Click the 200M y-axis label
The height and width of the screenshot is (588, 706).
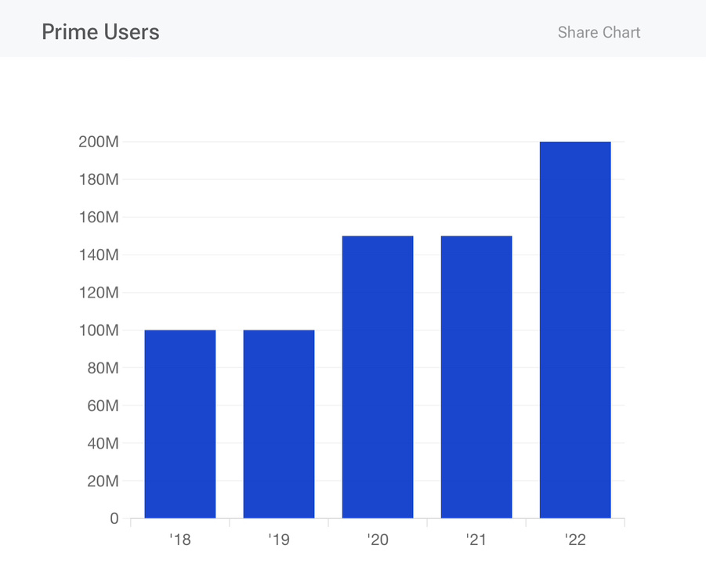[99, 142]
